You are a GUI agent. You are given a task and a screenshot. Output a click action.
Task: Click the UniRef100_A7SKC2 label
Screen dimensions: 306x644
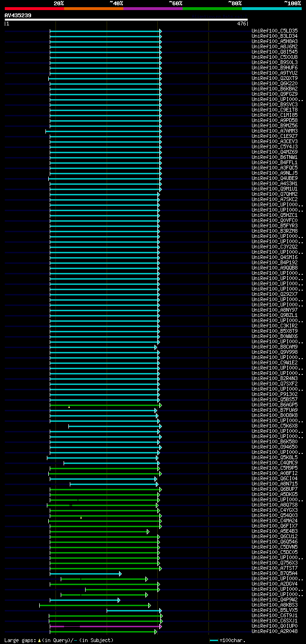click(x=274, y=200)
